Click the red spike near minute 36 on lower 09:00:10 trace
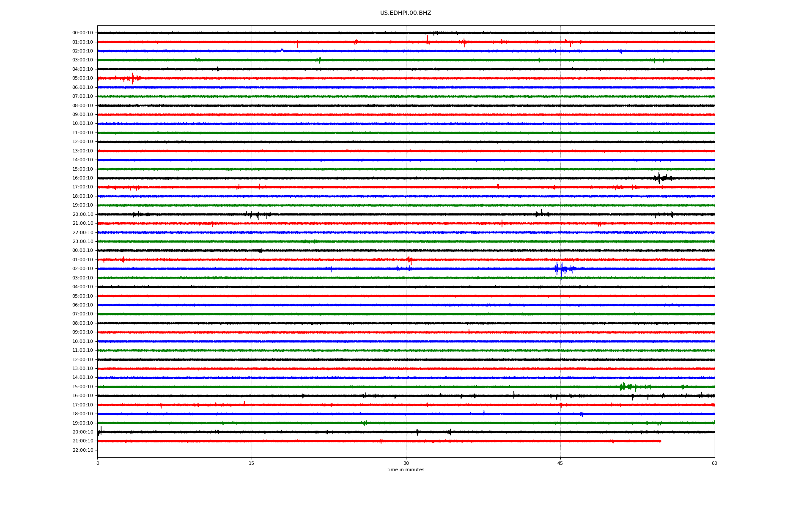The width and height of the screenshot is (812, 508). [469, 332]
